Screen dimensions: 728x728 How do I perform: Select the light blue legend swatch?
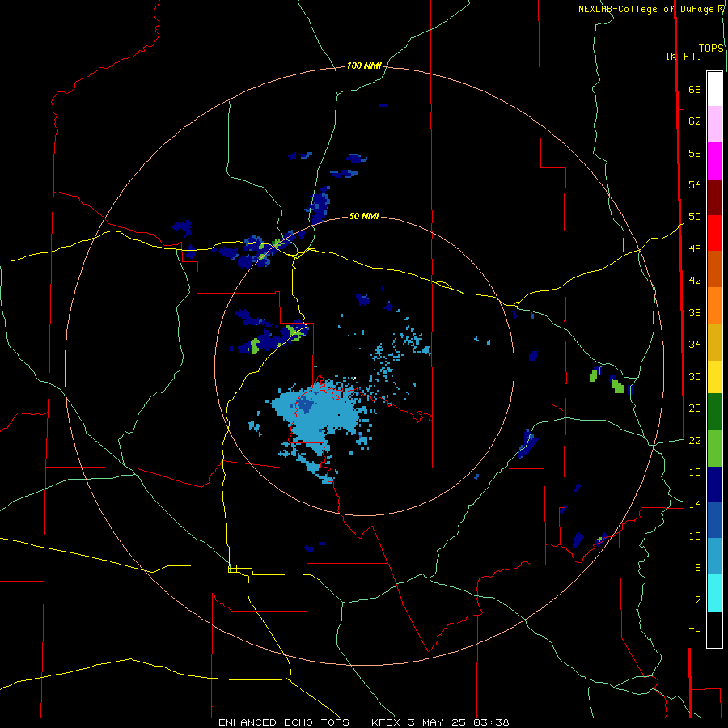pos(714,557)
